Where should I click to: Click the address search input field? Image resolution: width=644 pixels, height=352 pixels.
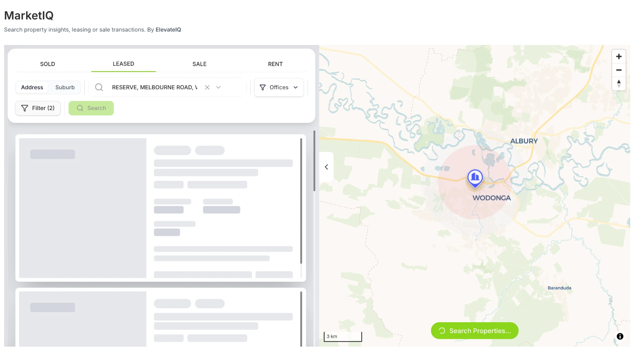[154, 87]
